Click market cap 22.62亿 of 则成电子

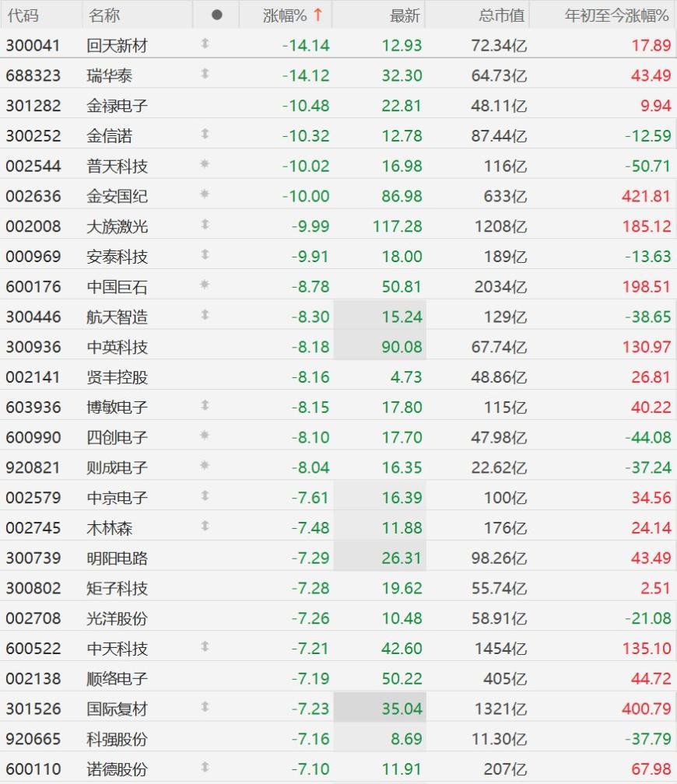499,467
